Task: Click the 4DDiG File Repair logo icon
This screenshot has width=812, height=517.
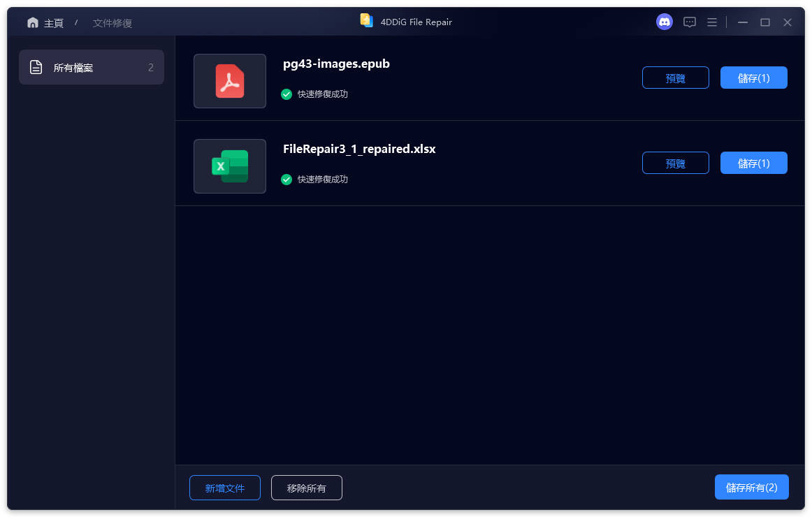Action: tap(366, 21)
